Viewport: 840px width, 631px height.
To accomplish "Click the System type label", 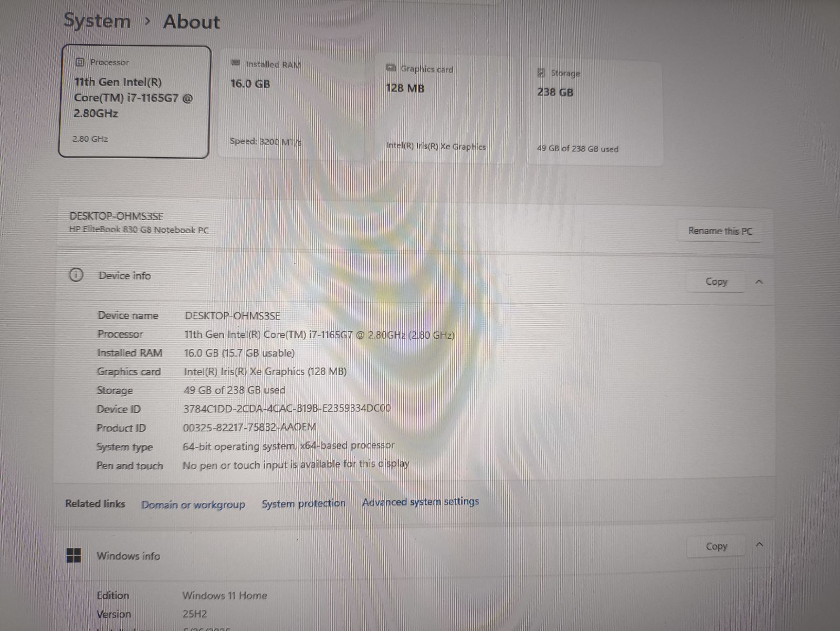I will 124,447.
